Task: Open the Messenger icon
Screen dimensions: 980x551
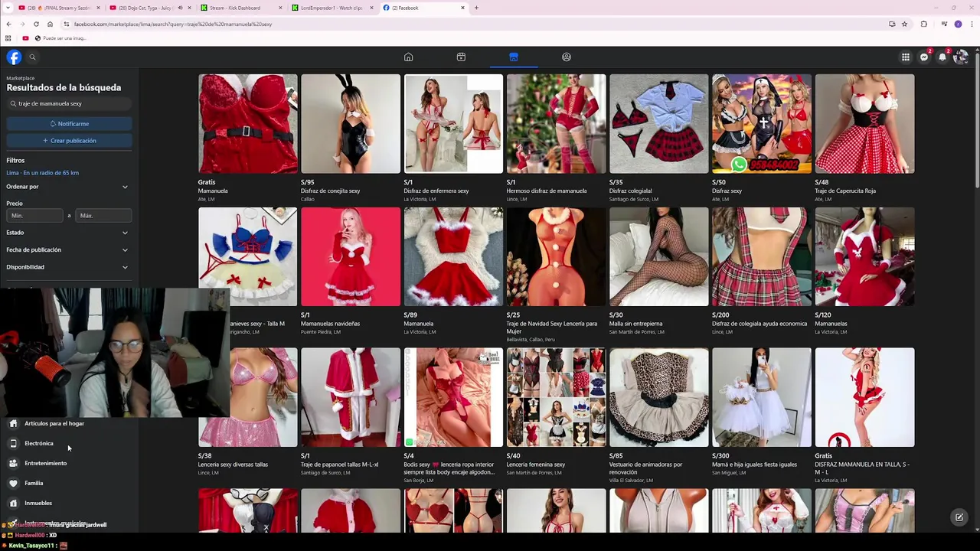Action: click(924, 57)
